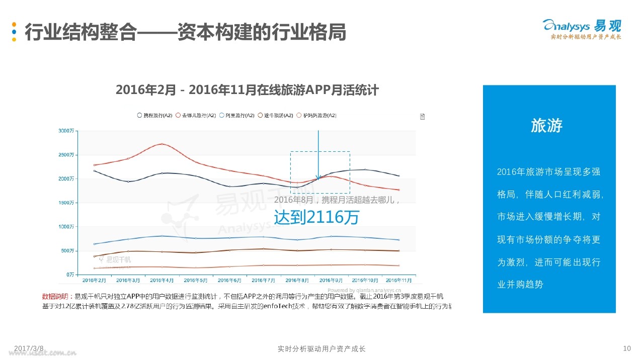Viewport: 644px width, 362px height.
Task: Toggle the 去哪儿旅行(A2) legend series
Action: click(x=196, y=116)
